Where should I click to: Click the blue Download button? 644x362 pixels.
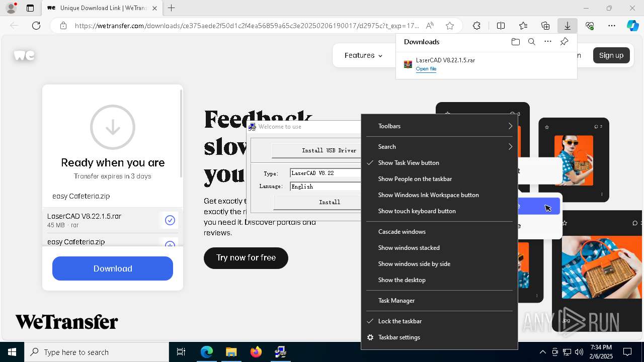pos(113,268)
